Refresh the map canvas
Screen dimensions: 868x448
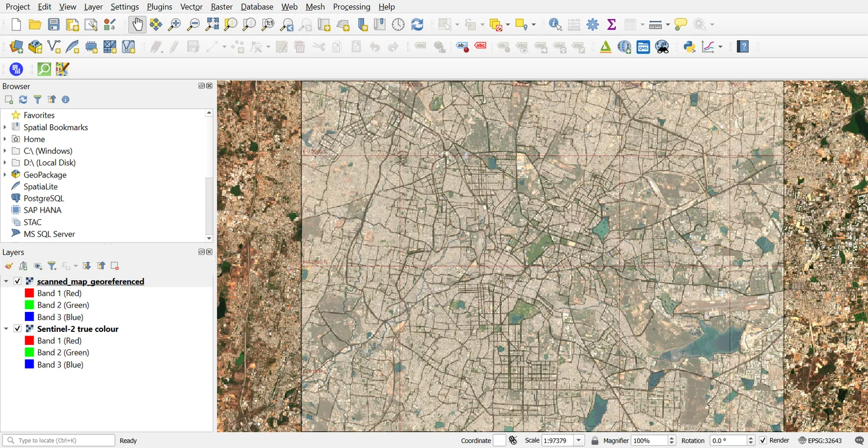tap(417, 24)
